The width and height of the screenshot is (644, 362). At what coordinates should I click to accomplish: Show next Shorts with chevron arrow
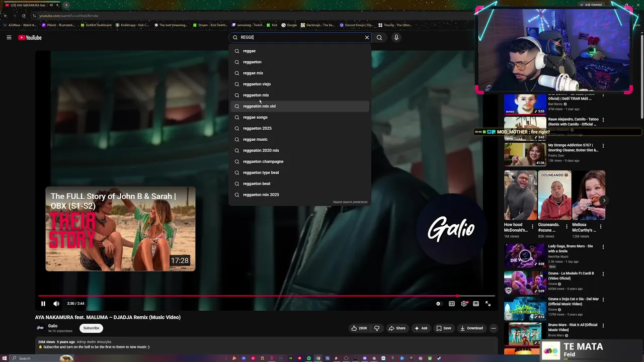[x=604, y=201]
